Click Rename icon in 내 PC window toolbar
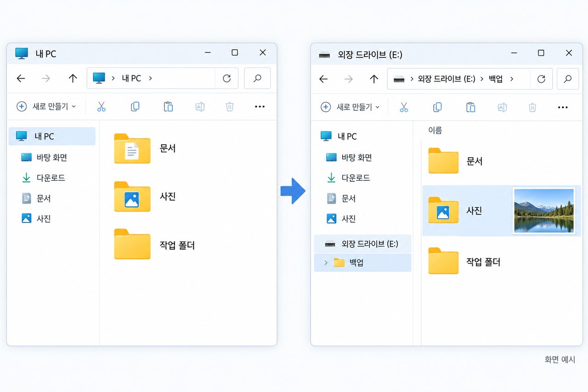This screenshot has height=392, width=588. (x=200, y=107)
